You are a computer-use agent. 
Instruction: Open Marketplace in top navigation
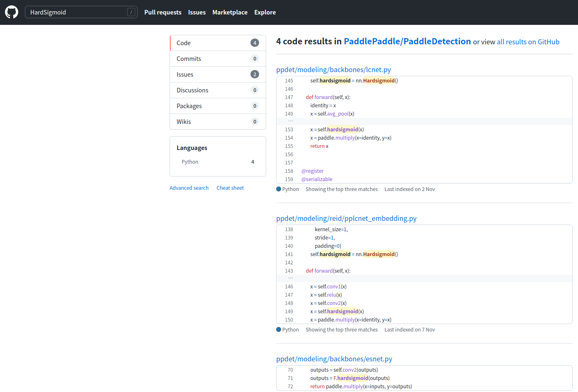click(230, 12)
